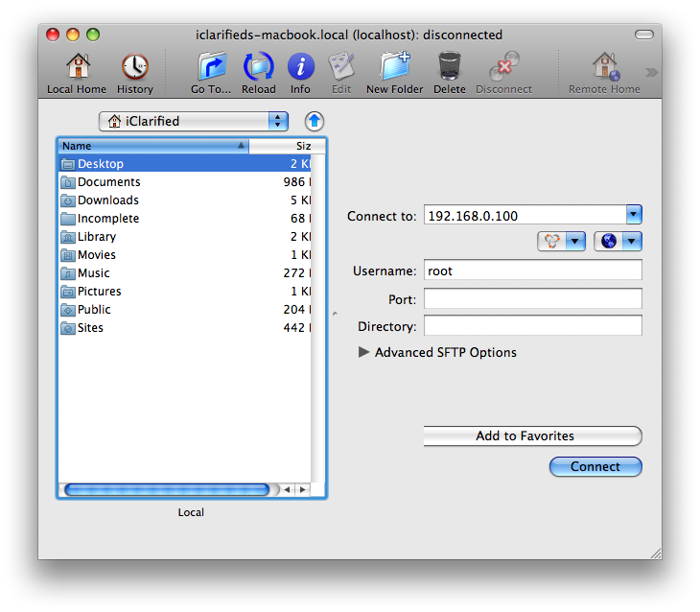Open the Bonjour hosts dropdown button

[x=562, y=242]
